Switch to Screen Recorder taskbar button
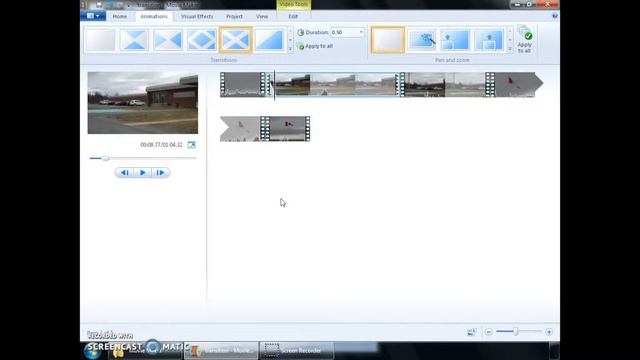Image resolution: width=640 pixels, height=360 pixels. tap(297, 351)
